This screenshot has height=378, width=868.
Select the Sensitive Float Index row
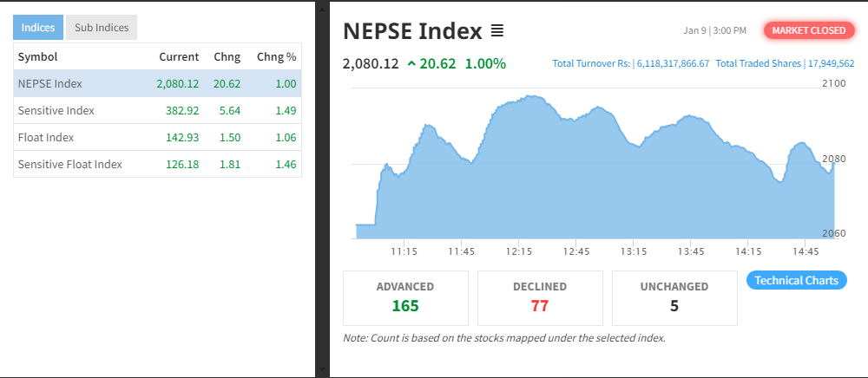(158, 164)
